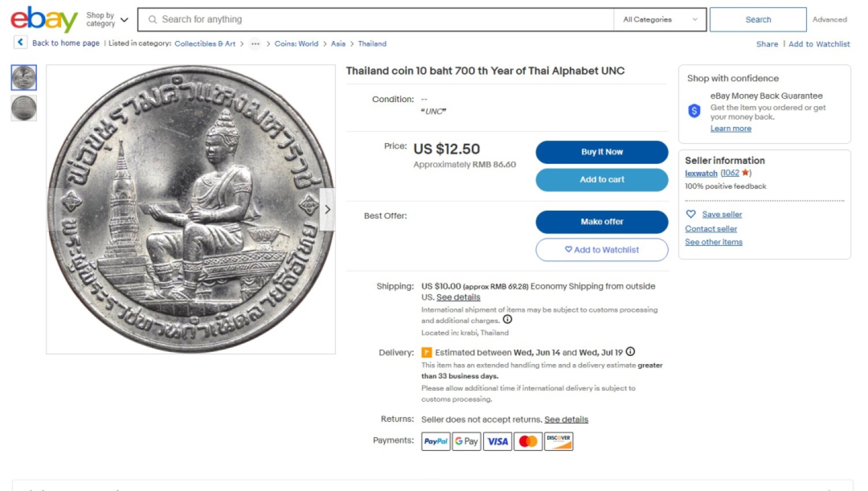Open the All Categories dropdown
This screenshot has width=868, height=491.
660,20
